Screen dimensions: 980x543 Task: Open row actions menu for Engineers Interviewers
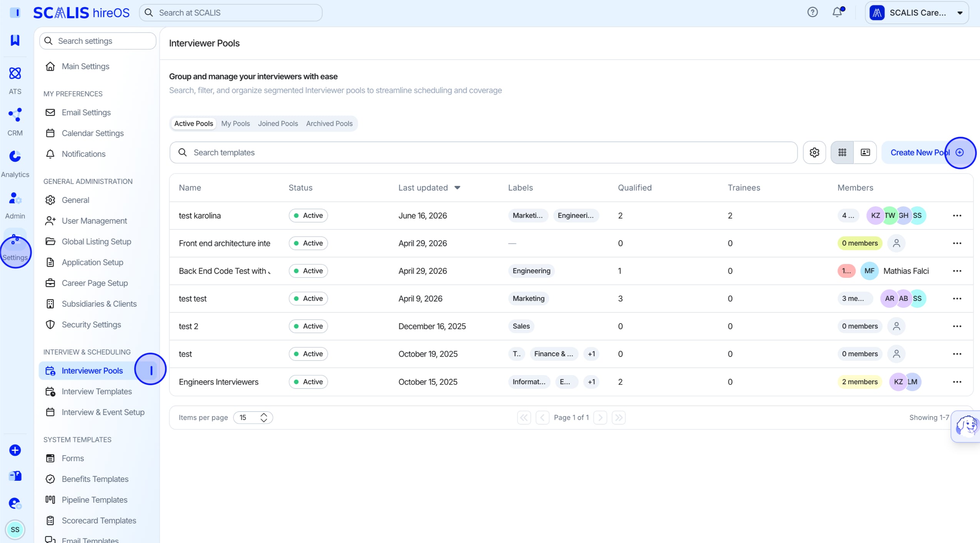(x=957, y=382)
